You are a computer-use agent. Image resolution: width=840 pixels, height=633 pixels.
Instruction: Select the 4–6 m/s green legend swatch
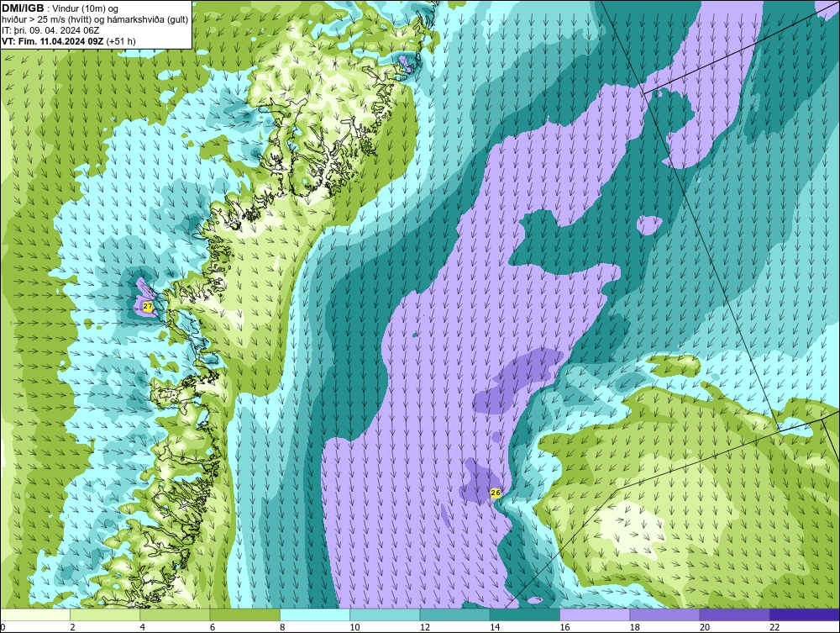coord(176,615)
